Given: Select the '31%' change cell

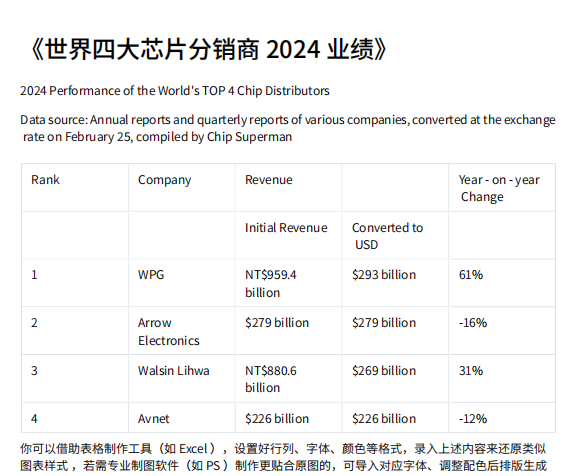Looking at the screenshot, I should click(x=502, y=379).
